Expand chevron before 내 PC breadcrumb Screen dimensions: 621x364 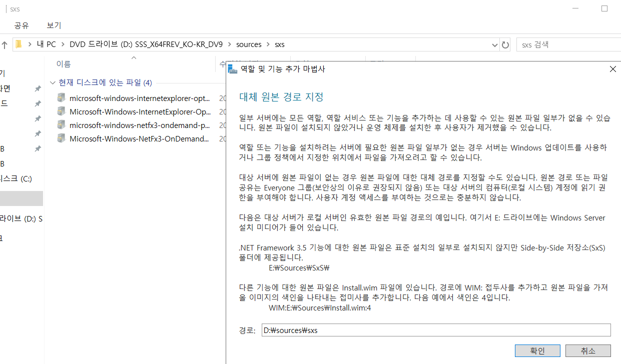point(30,44)
